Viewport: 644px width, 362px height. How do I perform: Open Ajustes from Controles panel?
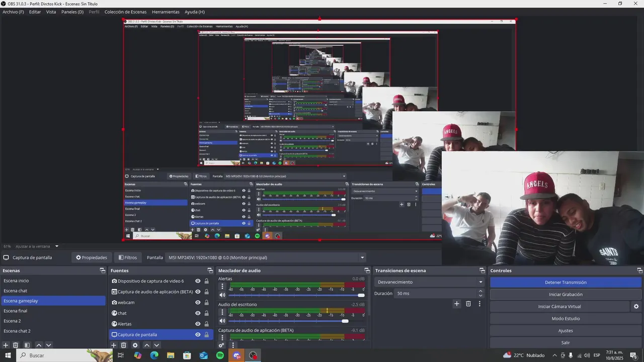click(566, 331)
